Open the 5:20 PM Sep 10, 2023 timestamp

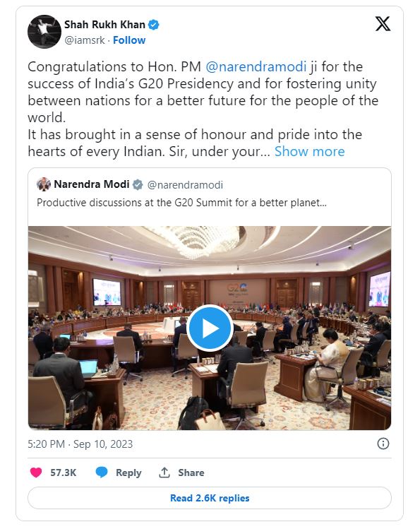coord(80,444)
